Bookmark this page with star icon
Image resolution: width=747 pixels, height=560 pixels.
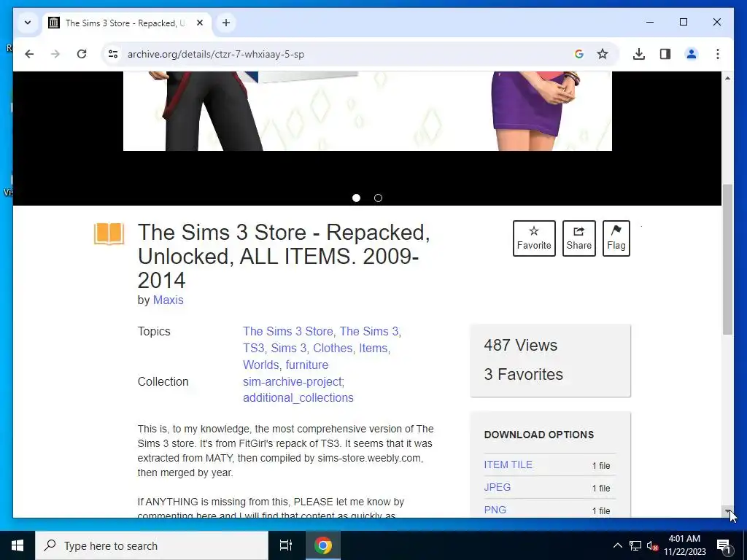coord(603,54)
